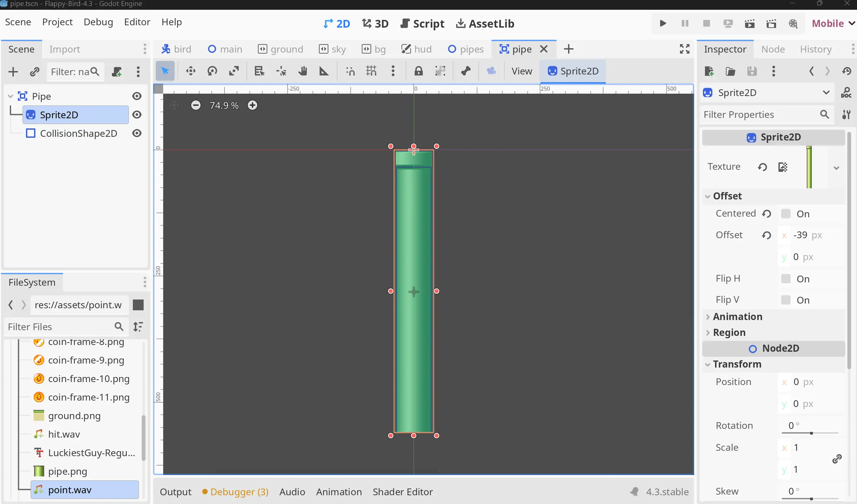Collapse the Transform section
Screen dimensions: 857x504
[x=707, y=364]
